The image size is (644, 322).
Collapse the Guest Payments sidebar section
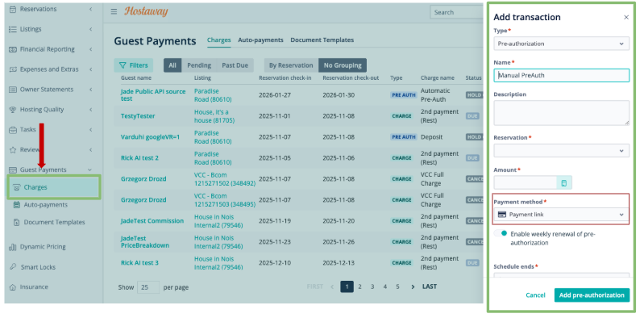tap(90, 169)
